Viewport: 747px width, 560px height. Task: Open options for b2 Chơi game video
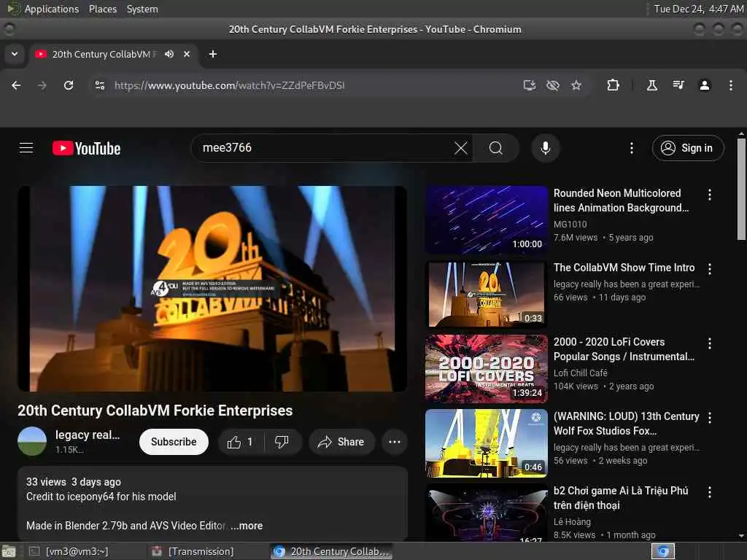coord(710,492)
